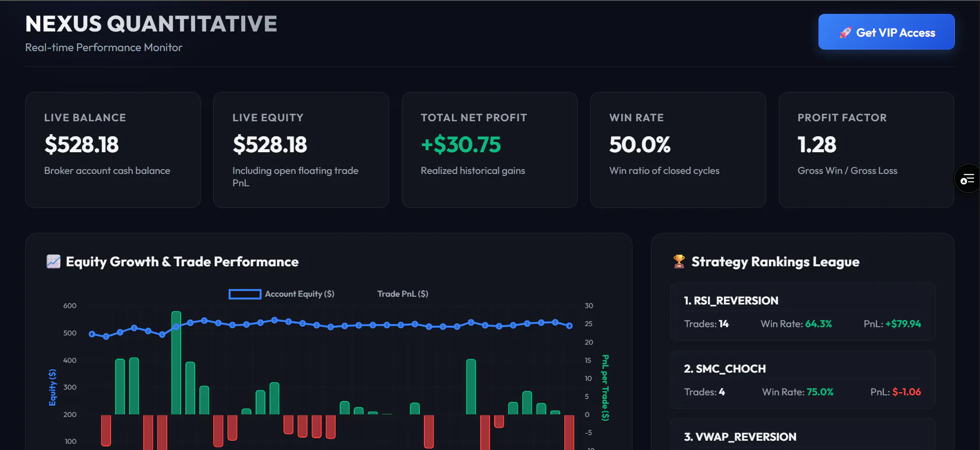The image size is (980, 450).
Task: Click the Live Equity value $528.18
Action: click(x=270, y=144)
